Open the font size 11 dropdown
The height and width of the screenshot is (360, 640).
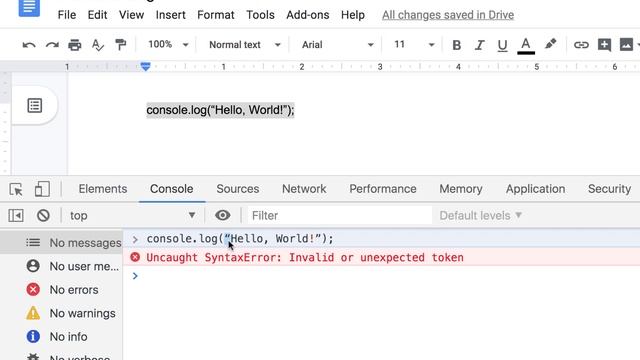(x=414, y=45)
